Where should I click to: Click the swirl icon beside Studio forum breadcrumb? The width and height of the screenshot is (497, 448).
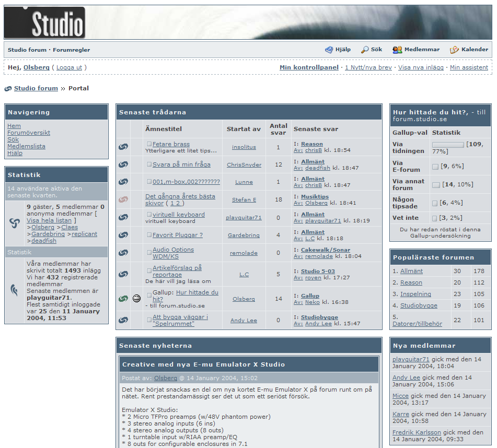(8, 89)
